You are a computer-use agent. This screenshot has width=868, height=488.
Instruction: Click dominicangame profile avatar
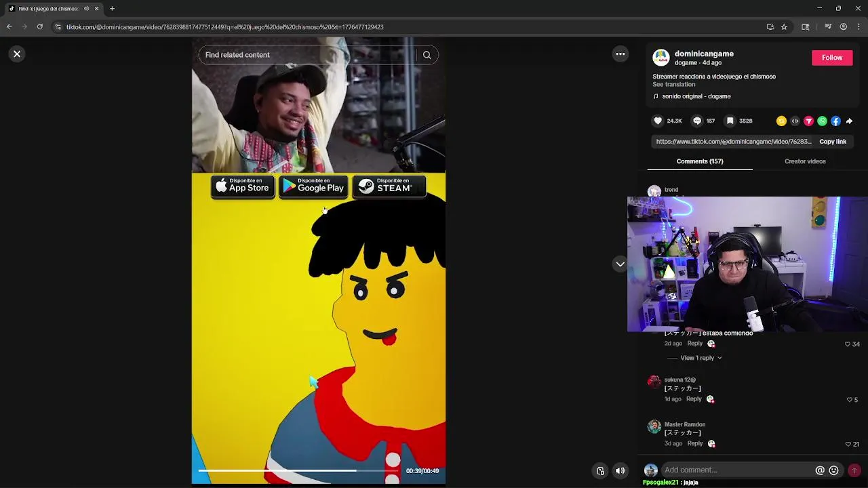tap(661, 58)
